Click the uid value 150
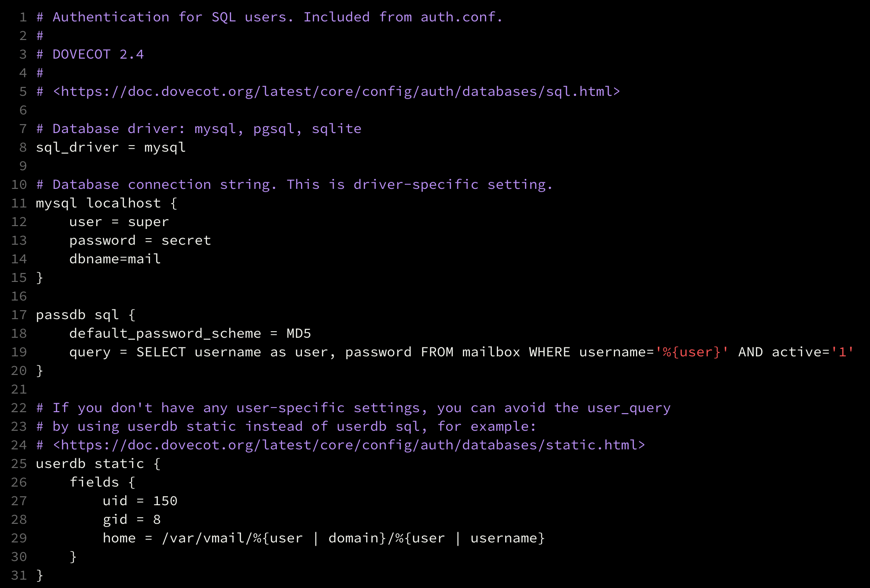Image resolution: width=870 pixels, height=588 pixels. [x=165, y=501]
